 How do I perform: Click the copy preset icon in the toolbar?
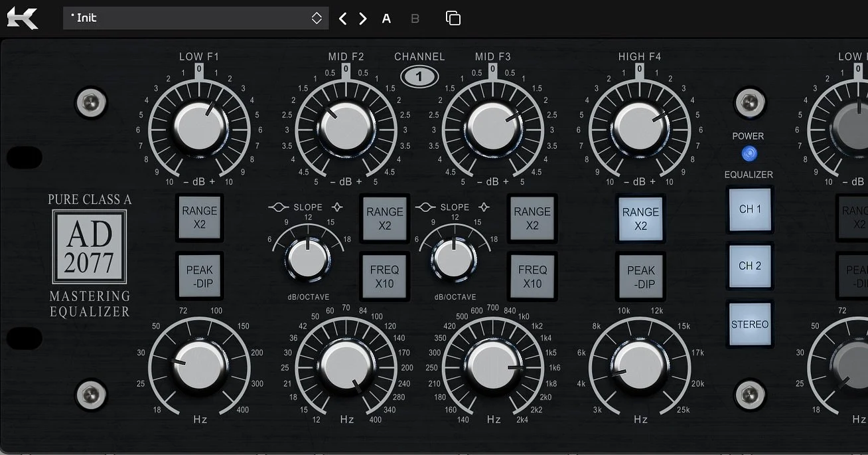coord(454,18)
